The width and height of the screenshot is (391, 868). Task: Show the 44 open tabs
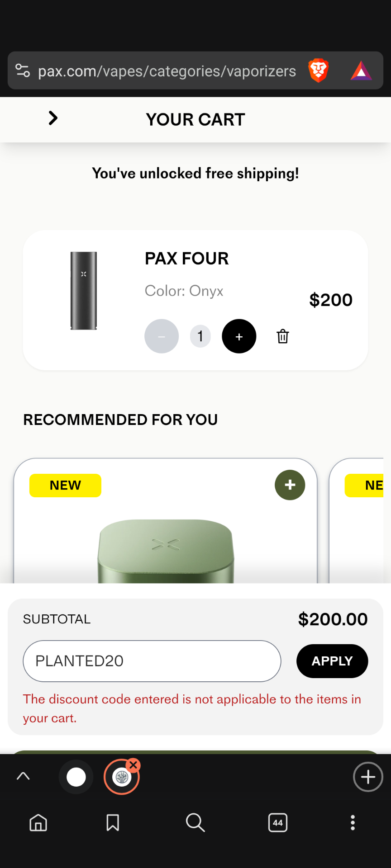278,822
